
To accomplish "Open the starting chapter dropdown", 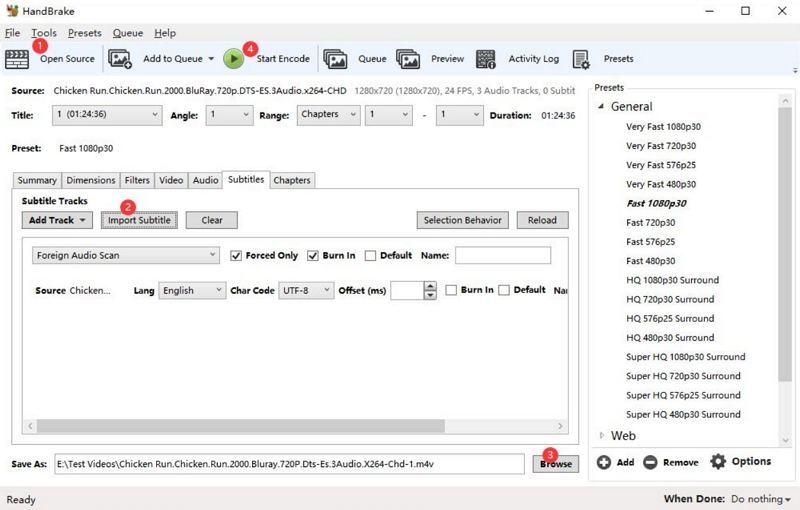I will (x=389, y=115).
